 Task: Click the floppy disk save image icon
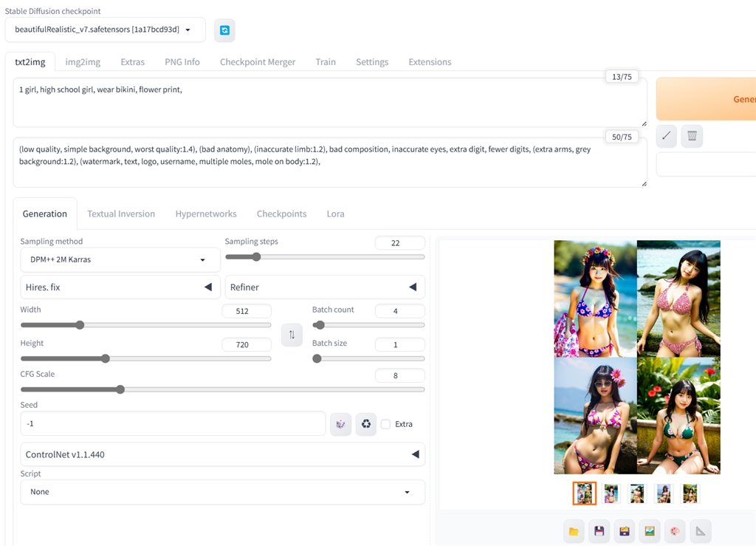click(599, 531)
